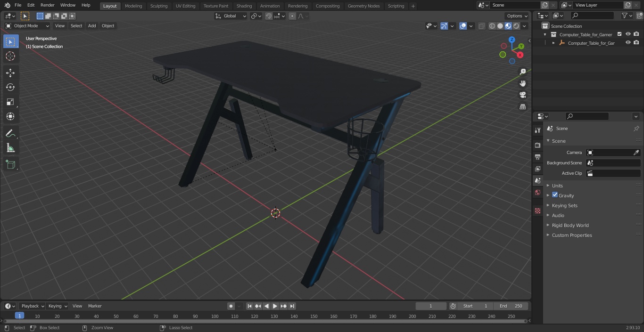Select the Scale tool
The width and height of the screenshot is (644, 332).
pyautogui.click(x=10, y=102)
